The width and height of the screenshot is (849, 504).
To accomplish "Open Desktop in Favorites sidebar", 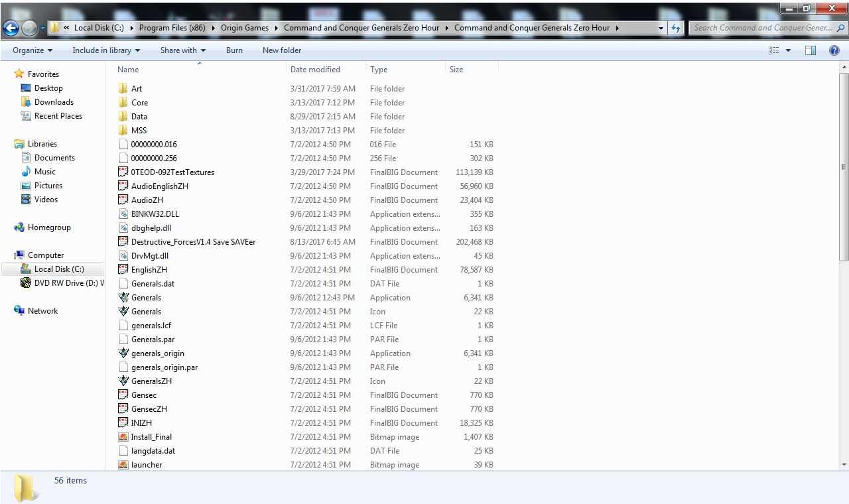I will pos(48,88).
